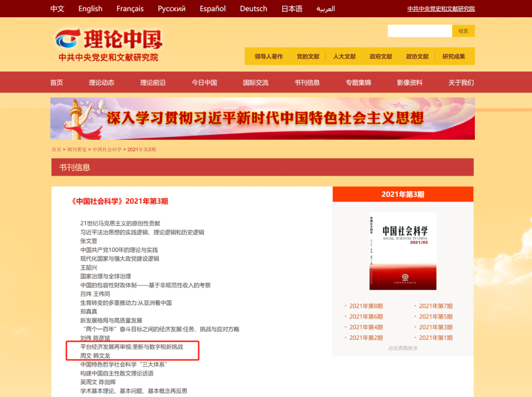Switch language to 中文
532x397 pixels.
57,8
